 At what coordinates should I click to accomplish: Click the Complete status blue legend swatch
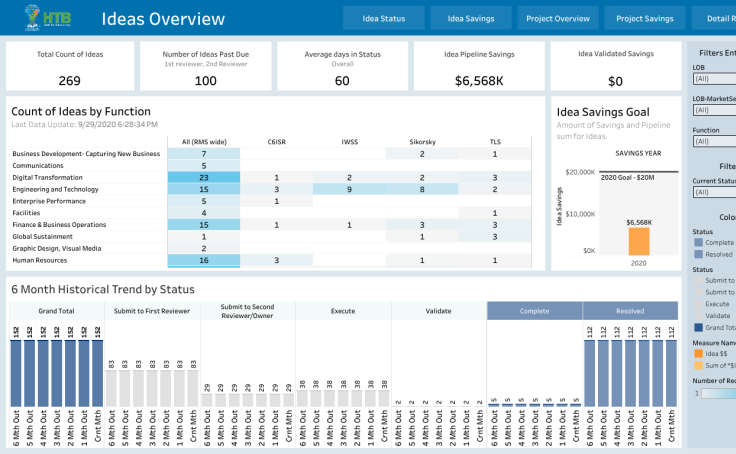click(x=698, y=242)
